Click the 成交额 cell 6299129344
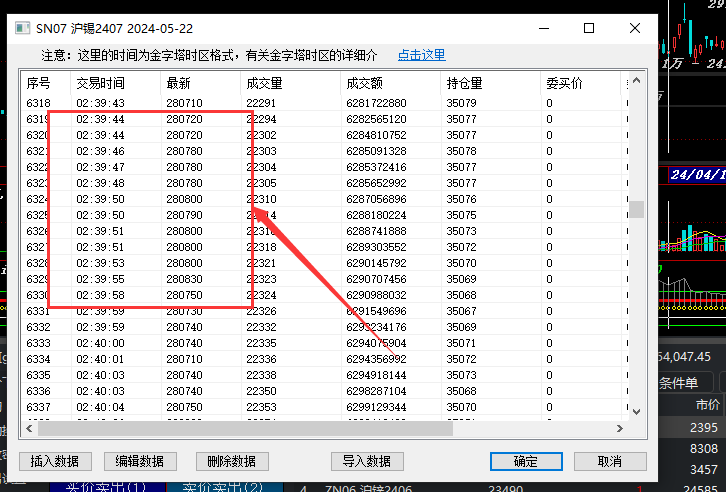The width and height of the screenshot is (726, 492). (x=376, y=407)
